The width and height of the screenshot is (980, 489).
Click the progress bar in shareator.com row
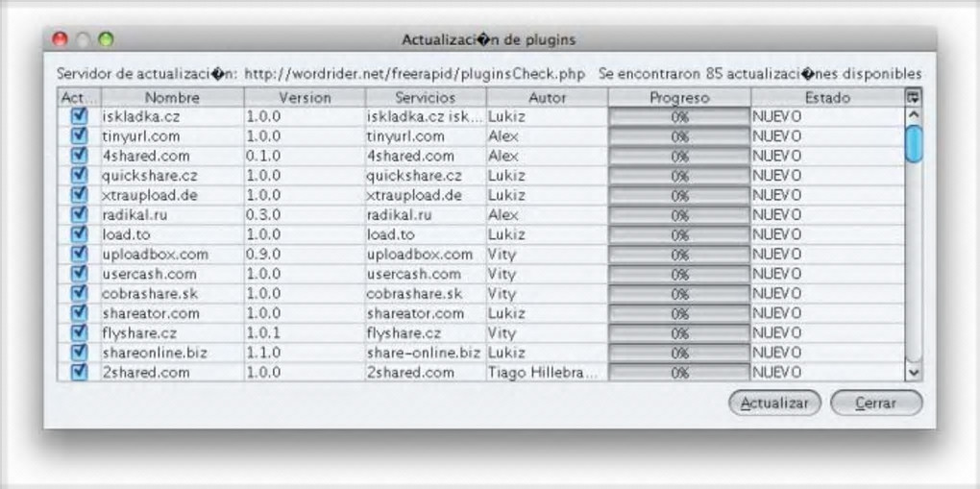679,313
